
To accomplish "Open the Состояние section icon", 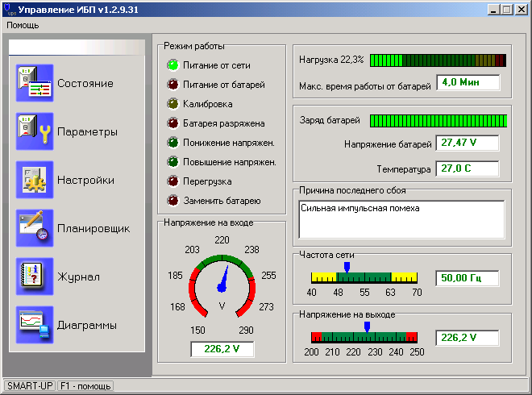I will (x=35, y=84).
